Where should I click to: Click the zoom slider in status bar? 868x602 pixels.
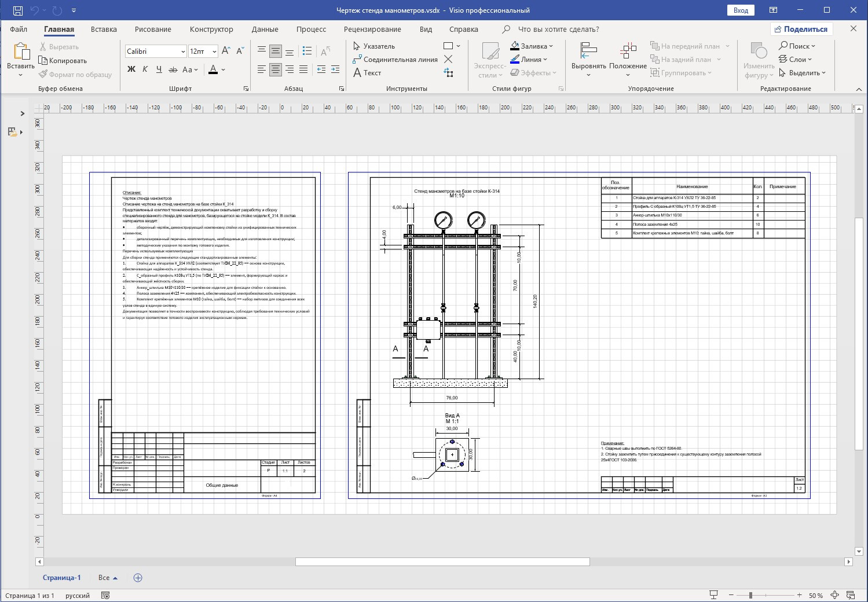[x=750, y=595]
